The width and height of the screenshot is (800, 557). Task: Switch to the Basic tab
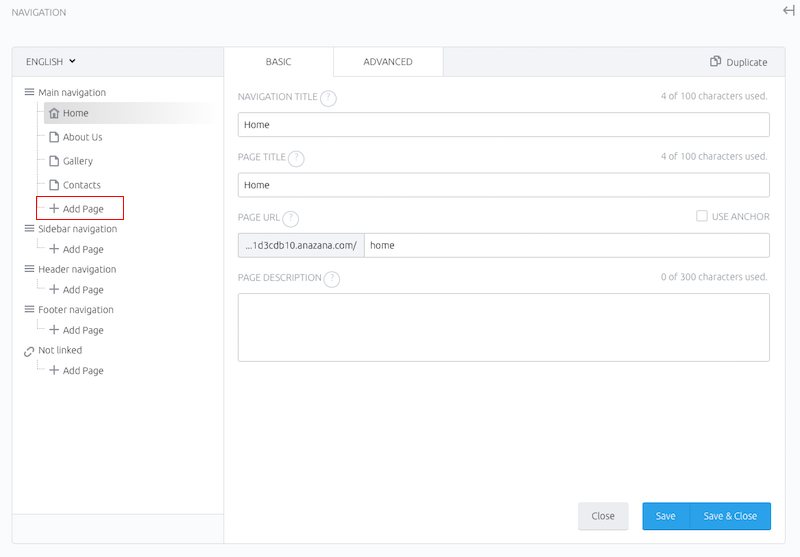(x=278, y=62)
